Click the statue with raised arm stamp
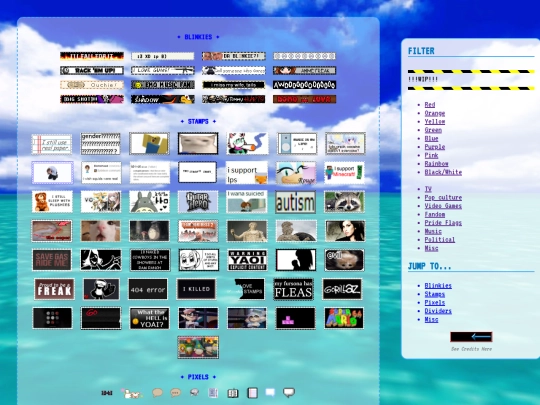 (247, 231)
